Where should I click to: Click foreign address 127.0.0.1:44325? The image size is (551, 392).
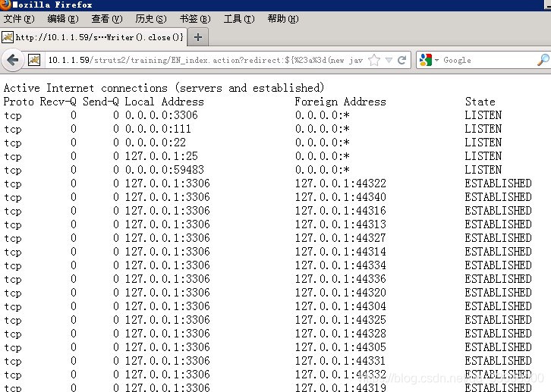[341, 320]
